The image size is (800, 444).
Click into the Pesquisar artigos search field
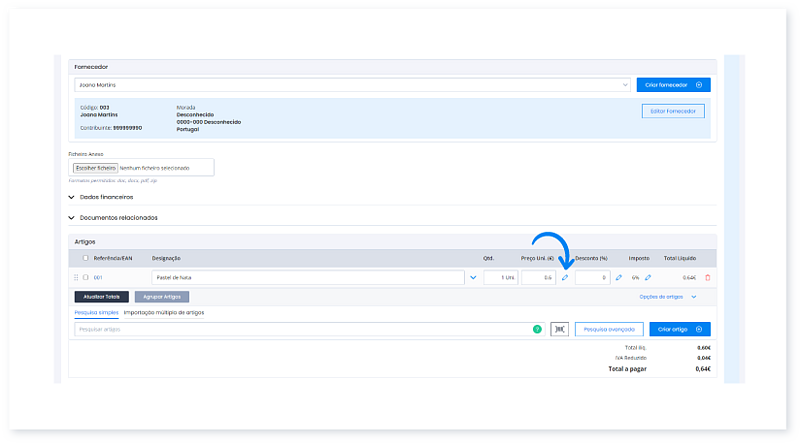pyautogui.click(x=300, y=328)
